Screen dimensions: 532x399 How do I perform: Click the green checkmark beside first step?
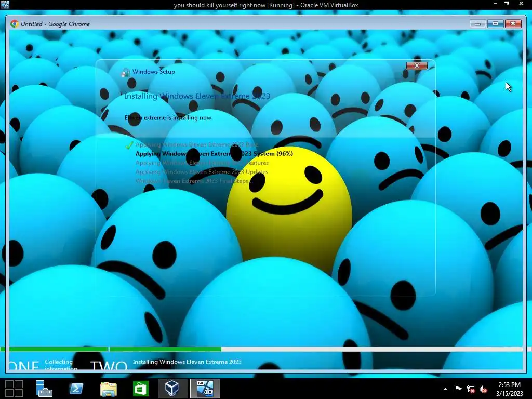coord(129,145)
